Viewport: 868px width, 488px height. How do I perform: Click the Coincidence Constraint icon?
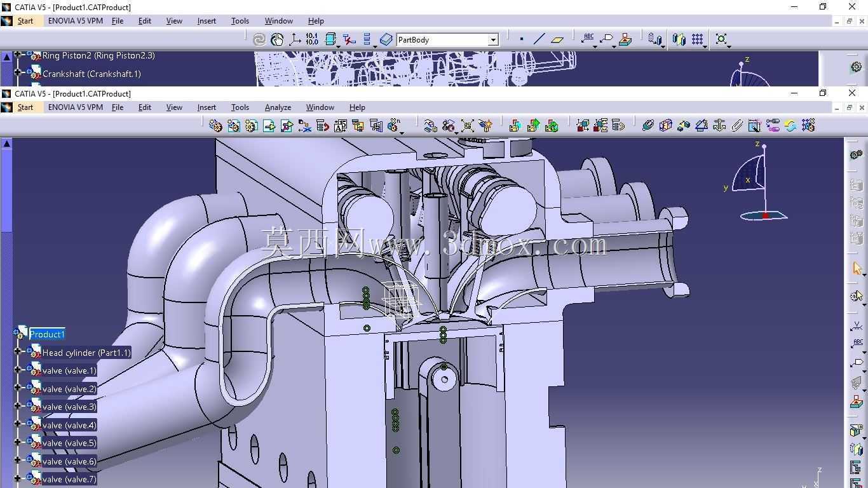tap(648, 125)
